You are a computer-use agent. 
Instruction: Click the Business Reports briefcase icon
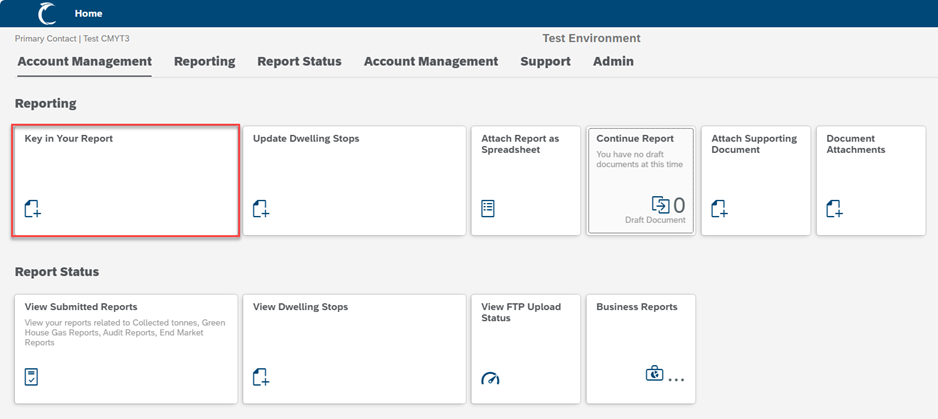[x=654, y=374]
